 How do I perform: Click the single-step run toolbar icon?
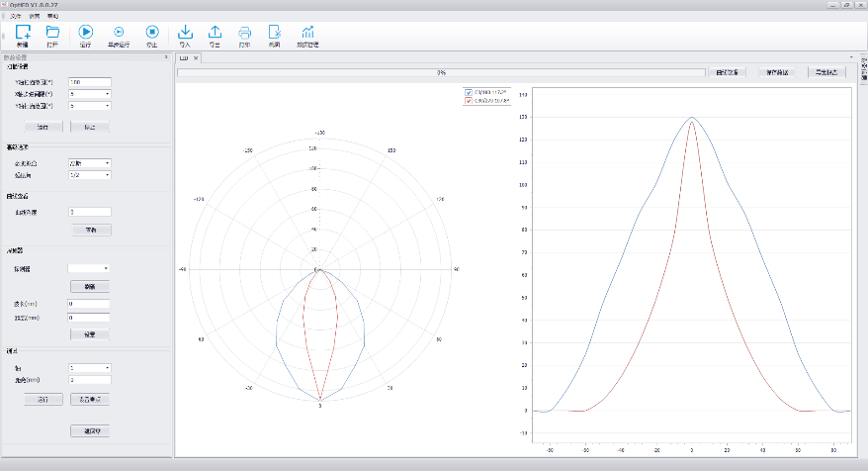[x=119, y=33]
